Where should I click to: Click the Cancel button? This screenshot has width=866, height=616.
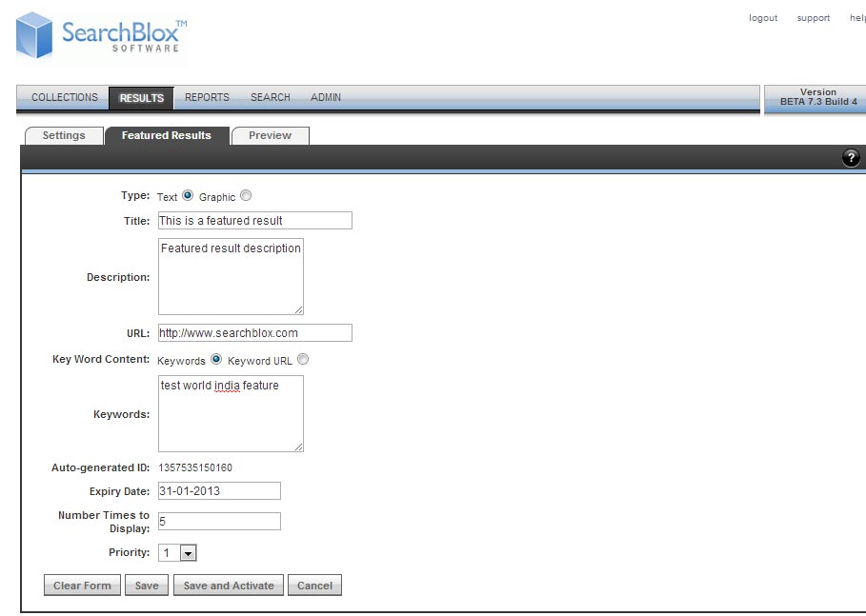point(314,586)
